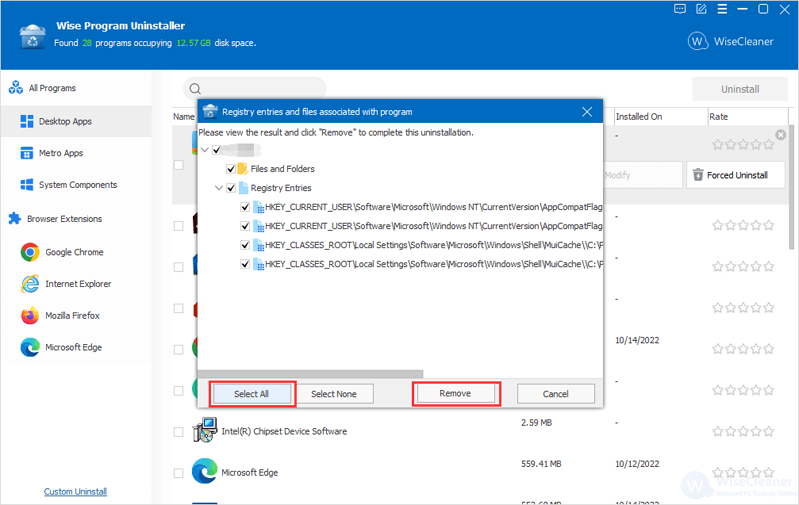Focus the program search field

pos(255,89)
